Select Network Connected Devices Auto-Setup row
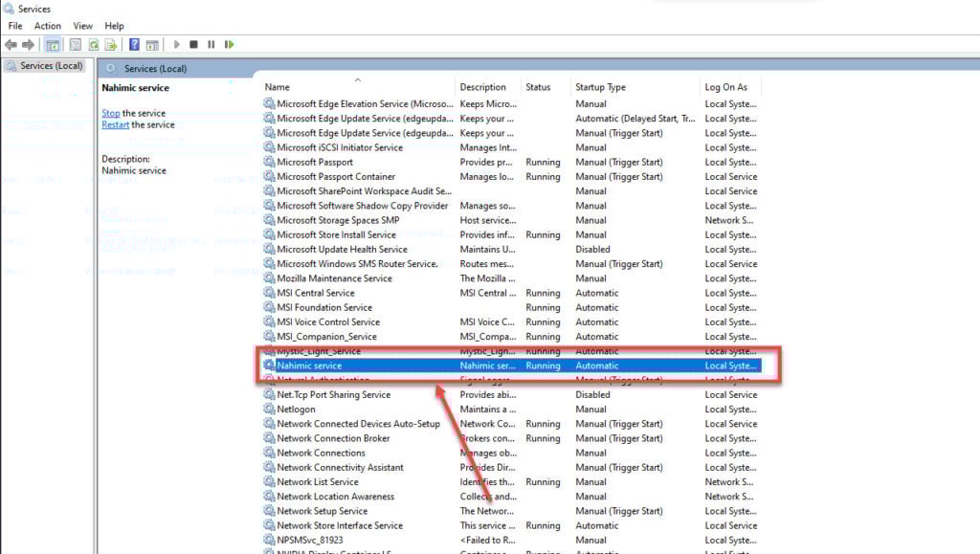 click(x=511, y=424)
